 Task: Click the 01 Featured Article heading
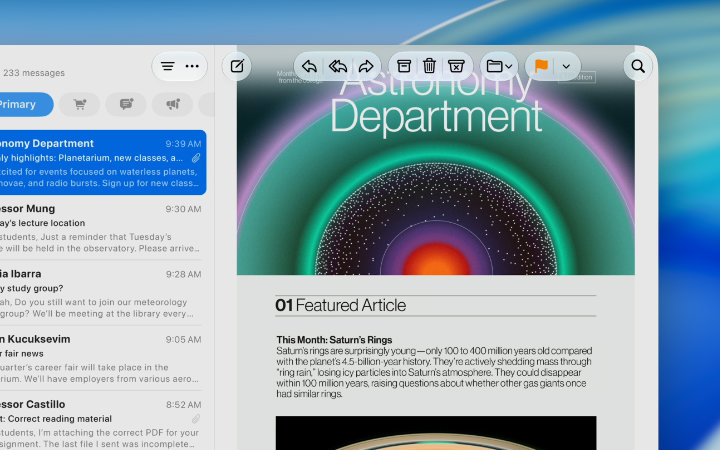pos(340,305)
